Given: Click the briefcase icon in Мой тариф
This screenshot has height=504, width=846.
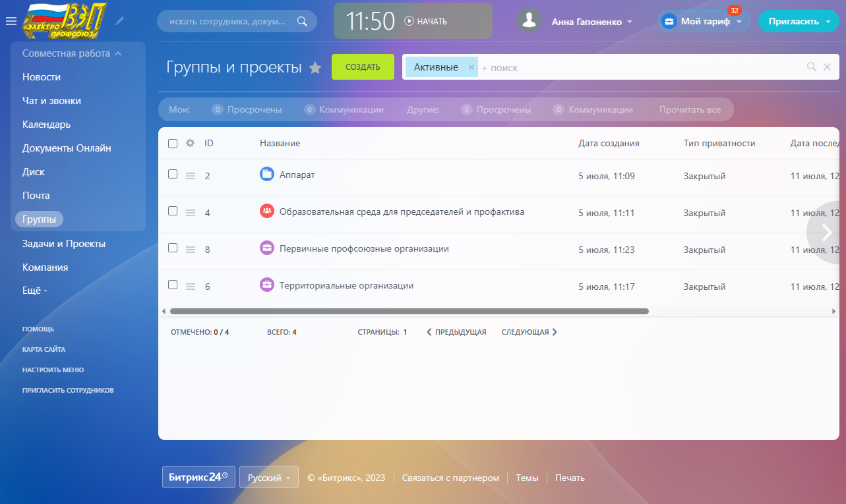Looking at the screenshot, I should pyautogui.click(x=669, y=22).
